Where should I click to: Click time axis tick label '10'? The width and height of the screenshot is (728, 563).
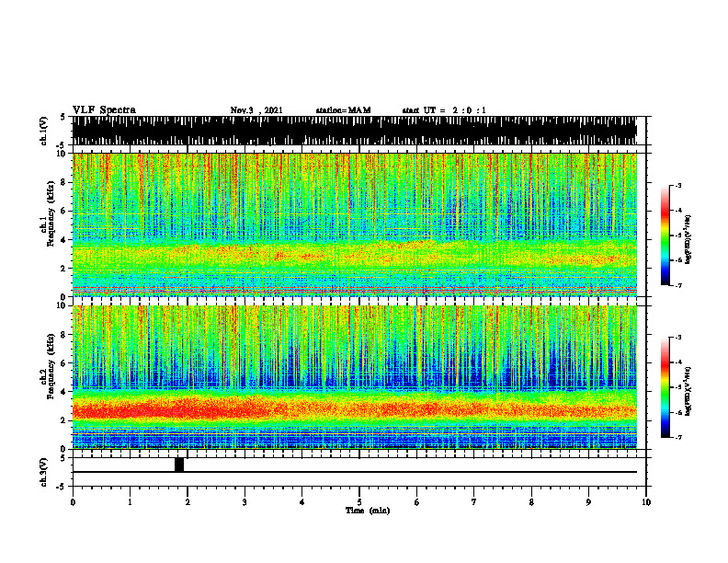[x=646, y=502]
